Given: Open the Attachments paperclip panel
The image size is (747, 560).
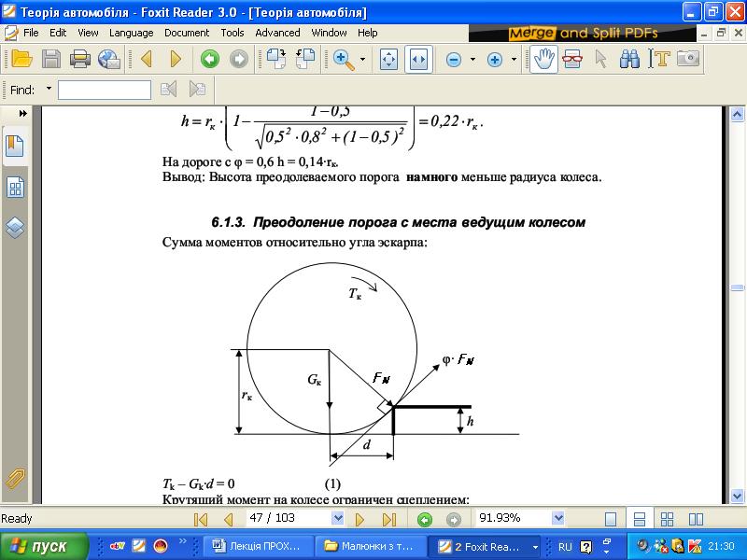Looking at the screenshot, I should pyautogui.click(x=15, y=479).
